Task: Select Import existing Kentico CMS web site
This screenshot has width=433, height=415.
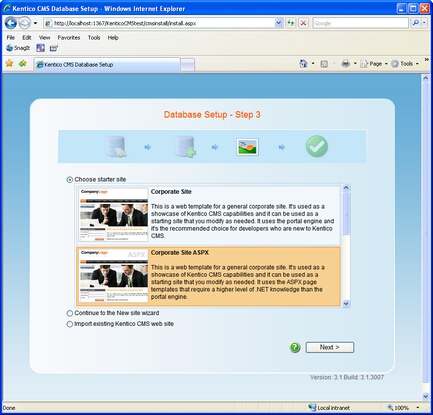Action: [69, 324]
